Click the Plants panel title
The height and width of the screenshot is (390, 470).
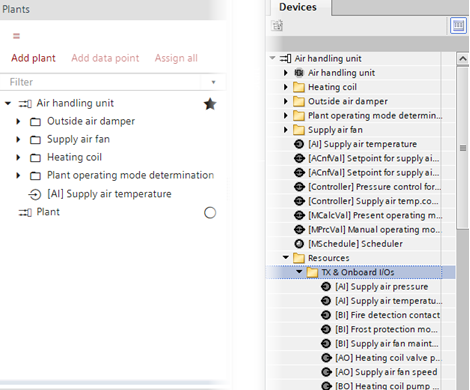pos(16,9)
